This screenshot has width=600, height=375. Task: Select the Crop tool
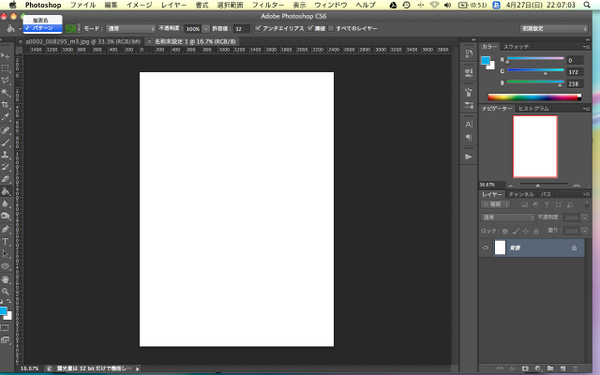pos(5,105)
